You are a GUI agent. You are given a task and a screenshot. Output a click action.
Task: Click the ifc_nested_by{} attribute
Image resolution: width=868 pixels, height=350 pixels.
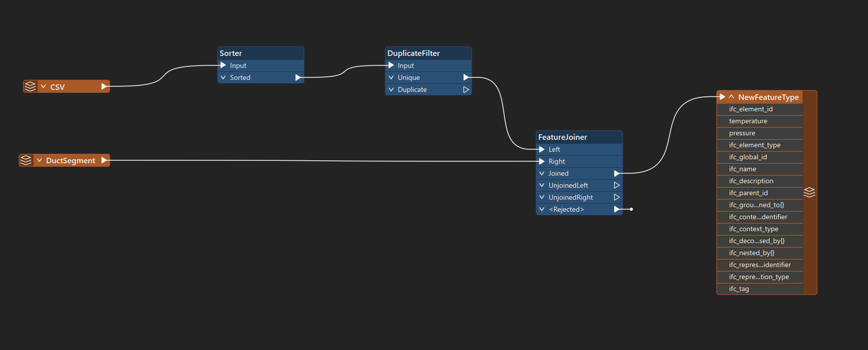pyautogui.click(x=760, y=253)
